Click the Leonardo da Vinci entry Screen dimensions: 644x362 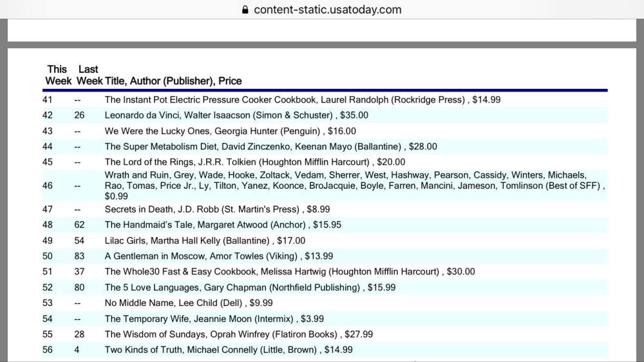pos(236,115)
